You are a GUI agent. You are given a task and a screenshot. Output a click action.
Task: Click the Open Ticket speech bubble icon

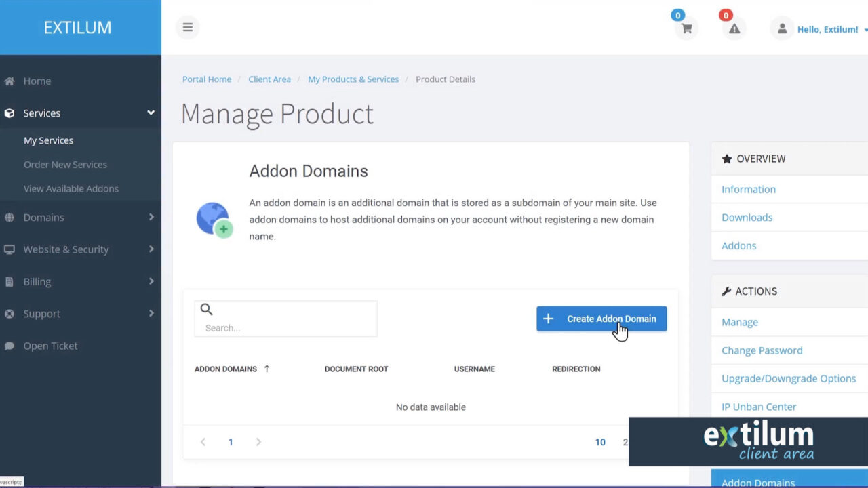click(x=9, y=346)
